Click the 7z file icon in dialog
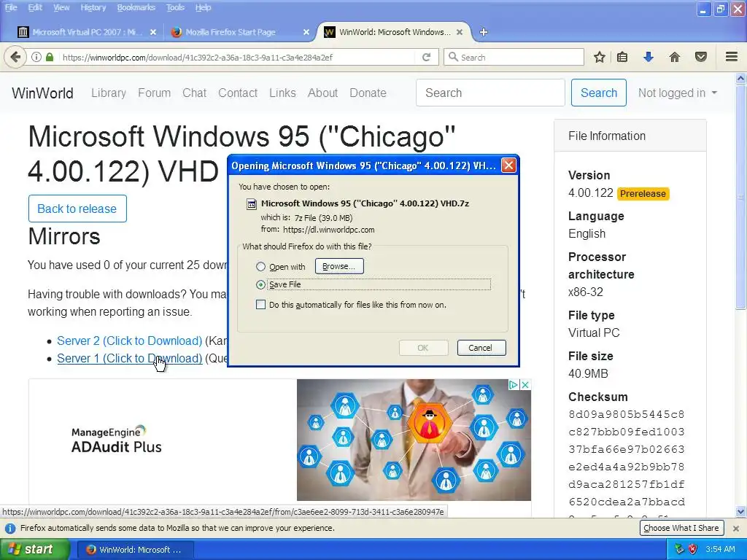Viewport: 747px width, 560px height. (251, 204)
